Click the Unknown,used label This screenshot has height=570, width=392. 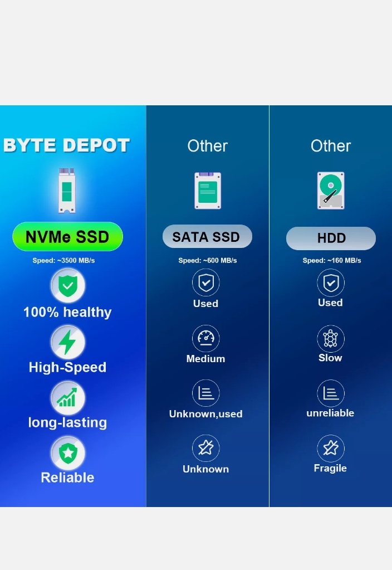[205, 414]
